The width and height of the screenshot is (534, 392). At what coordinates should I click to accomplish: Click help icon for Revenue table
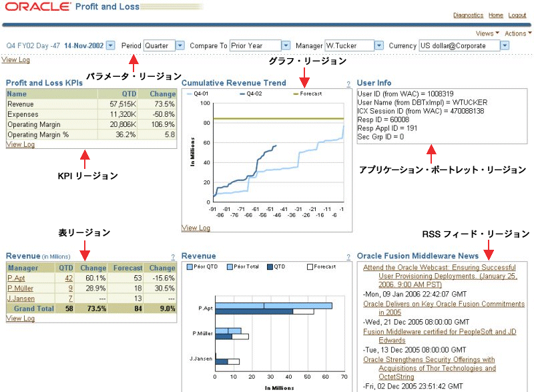click(173, 257)
